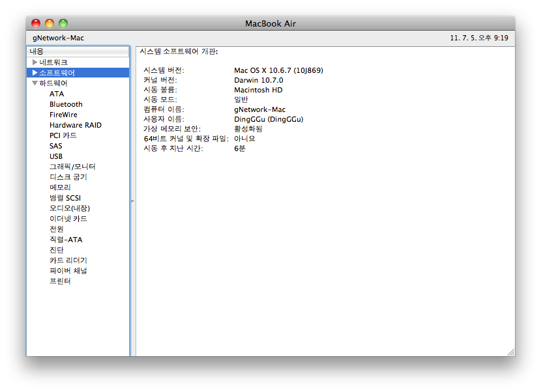Viewport: 541px width, 392px height.
Task: Click the 시동 모드 label
Action: pyautogui.click(x=160, y=100)
